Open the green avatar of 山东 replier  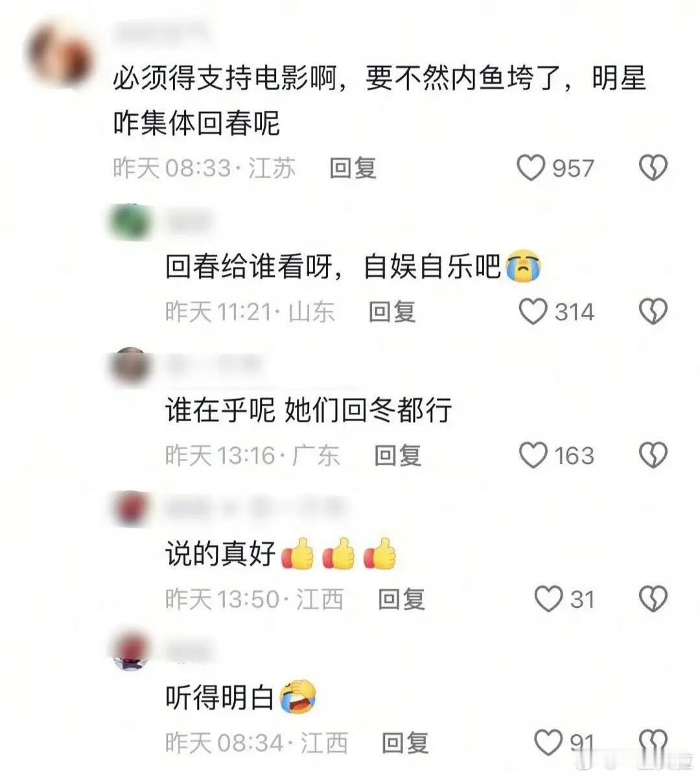[x=130, y=222]
